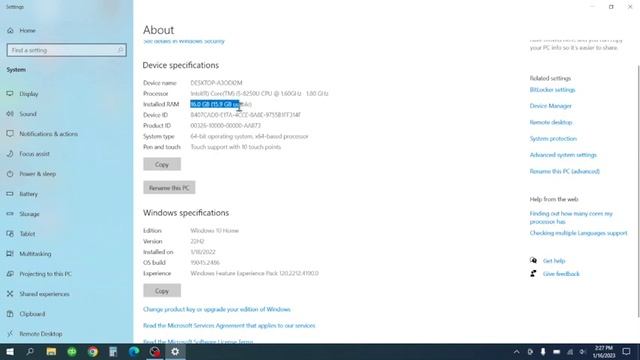Open Finding out how many cores link
Viewport: 640px width, 360px height.
571,218
